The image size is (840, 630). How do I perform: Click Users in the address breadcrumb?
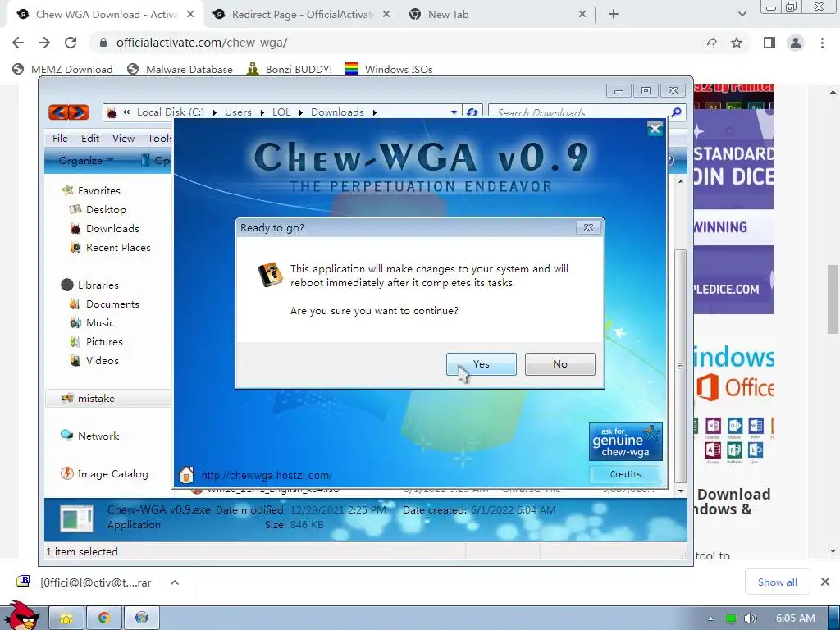click(238, 112)
